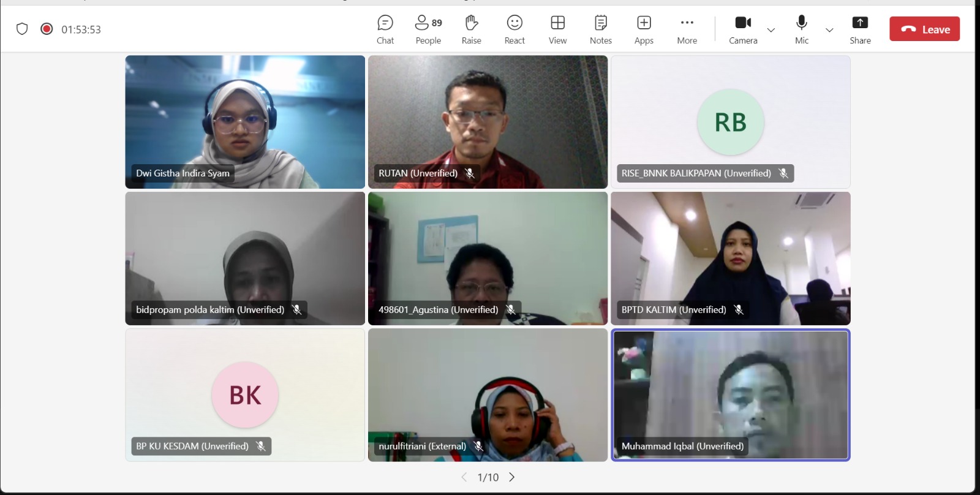980x495 pixels.
Task: Show the People participant list
Action: point(428,29)
